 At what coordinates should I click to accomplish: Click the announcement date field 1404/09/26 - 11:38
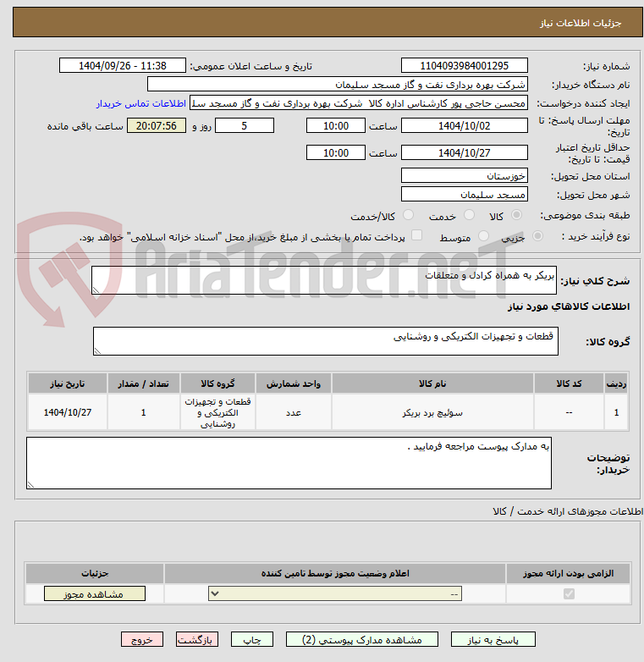pos(123,65)
